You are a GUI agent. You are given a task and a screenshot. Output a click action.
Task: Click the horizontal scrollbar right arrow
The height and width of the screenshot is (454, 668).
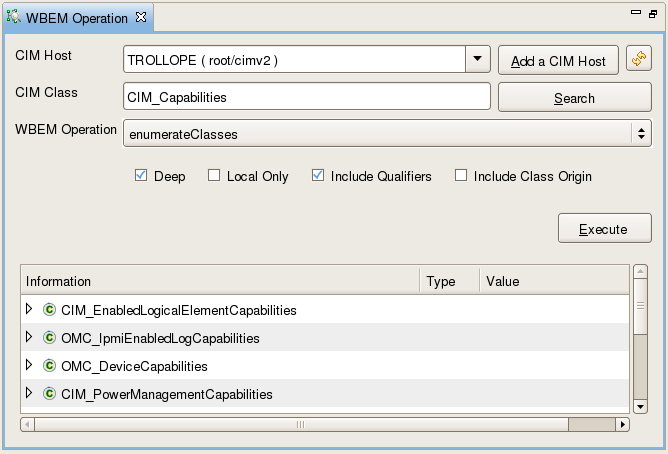622,425
